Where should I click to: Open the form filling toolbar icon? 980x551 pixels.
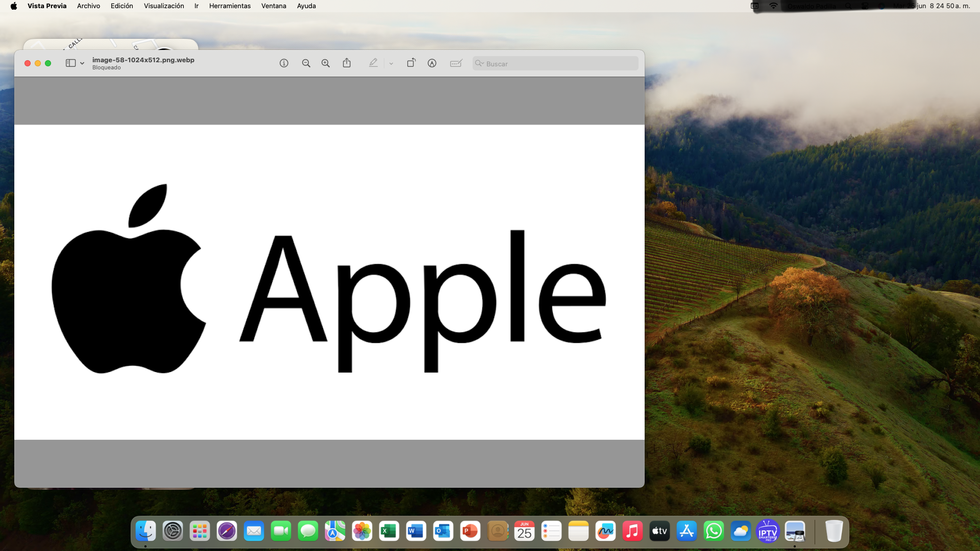[x=456, y=63]
